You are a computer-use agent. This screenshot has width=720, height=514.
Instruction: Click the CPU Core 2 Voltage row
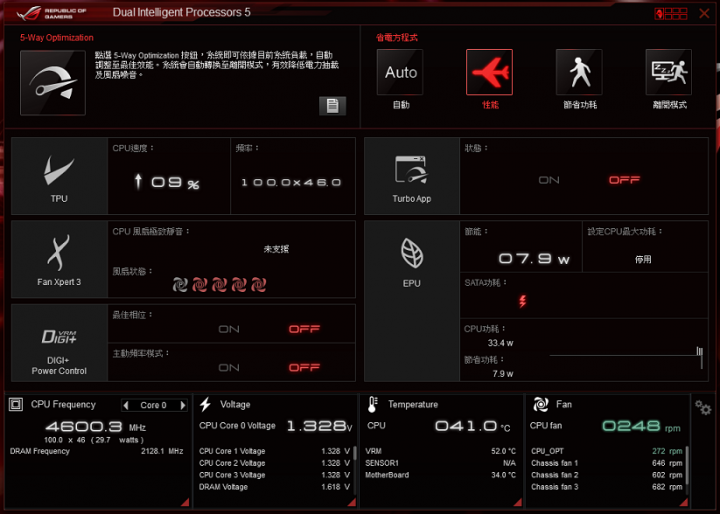(x=275, y=463)
